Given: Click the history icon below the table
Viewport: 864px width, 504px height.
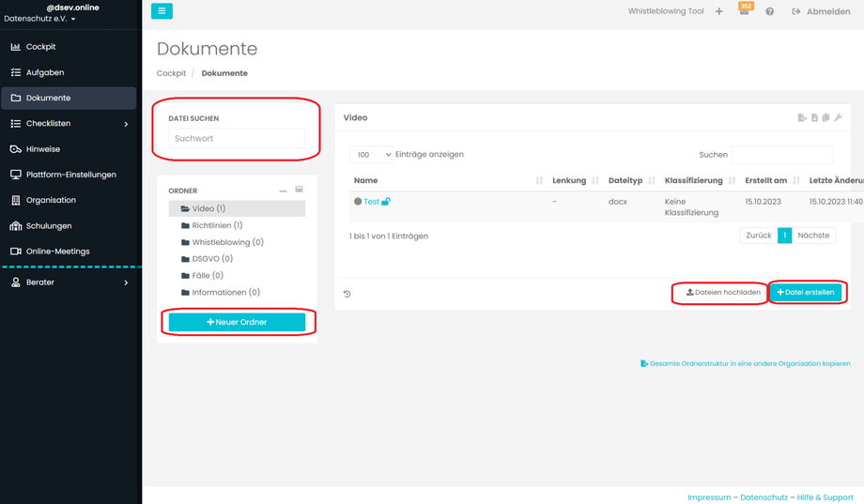Looking at the screenshot, I should tap(347, 294).
